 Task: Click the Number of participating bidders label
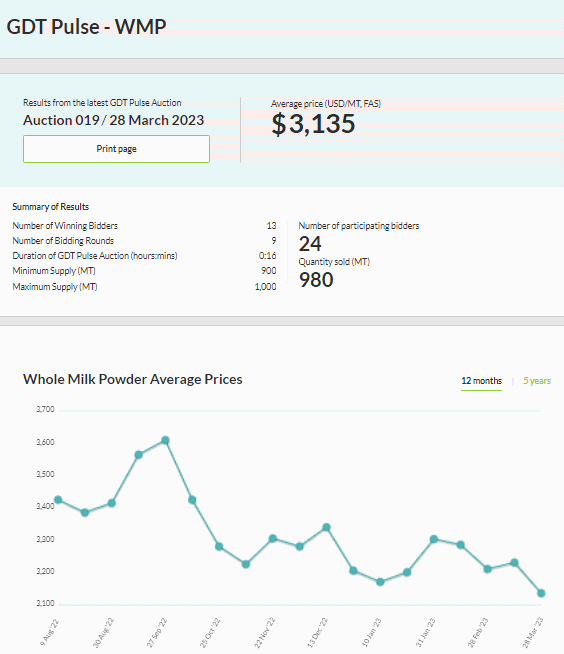pos(359,226)
